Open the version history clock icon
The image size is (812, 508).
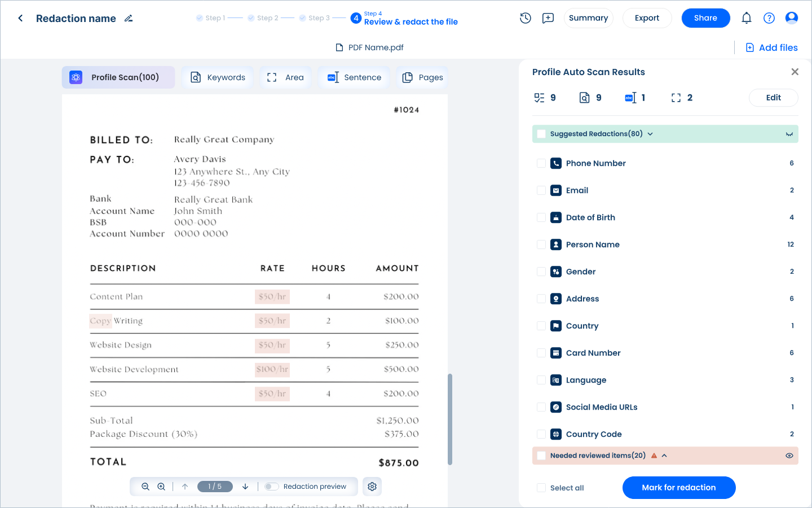tap(525, 17)
